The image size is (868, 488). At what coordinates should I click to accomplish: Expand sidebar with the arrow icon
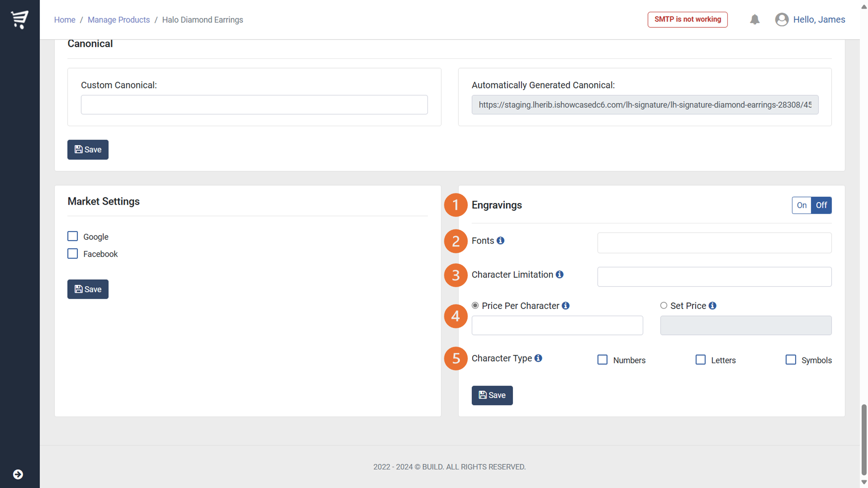point(18,474)
